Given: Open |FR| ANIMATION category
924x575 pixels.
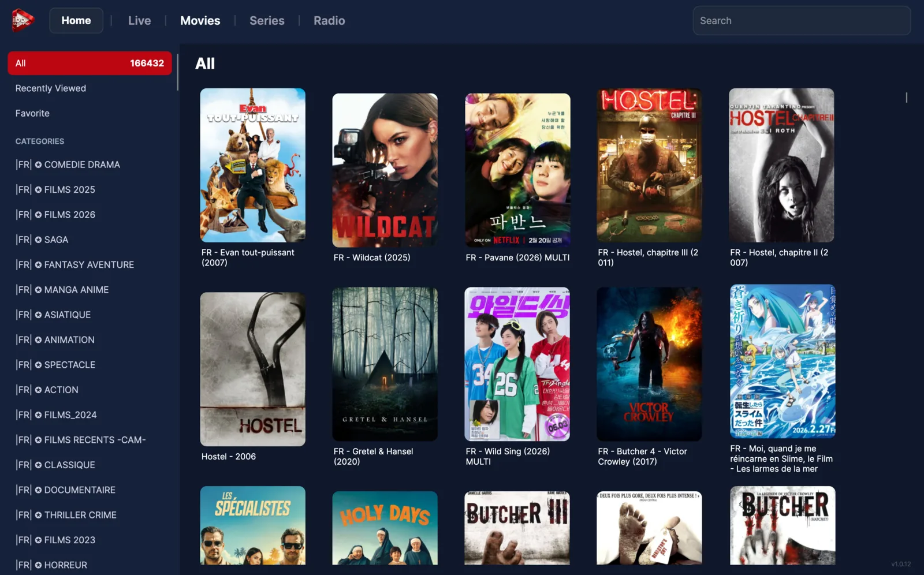Looking at the screenshot, I should tap(90, 339).
